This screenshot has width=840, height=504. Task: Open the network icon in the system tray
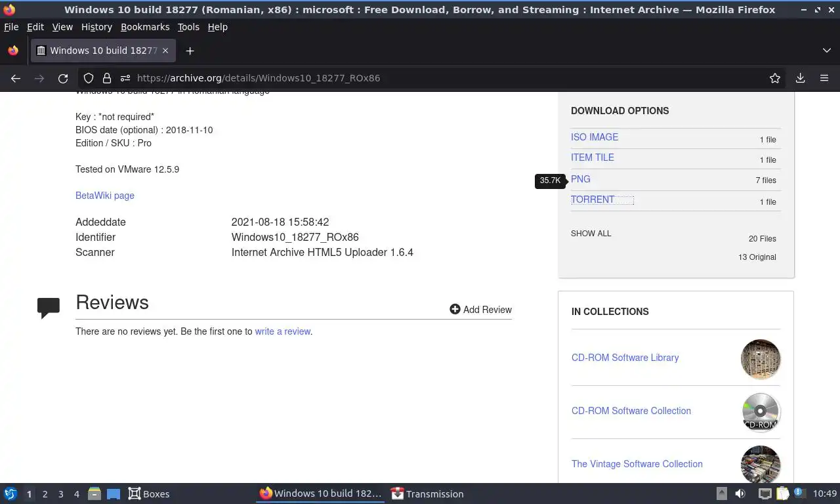tap(765, 493)
